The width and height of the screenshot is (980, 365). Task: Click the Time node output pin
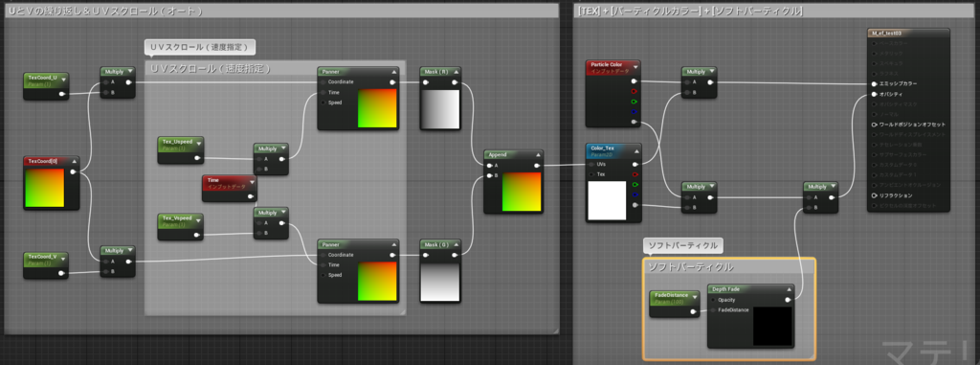click(x=250, y=196)
